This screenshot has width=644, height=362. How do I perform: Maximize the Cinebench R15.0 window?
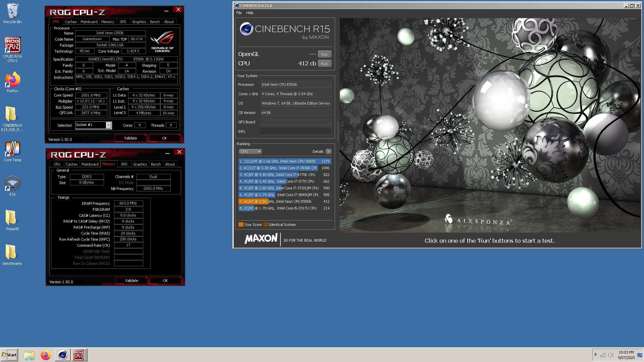tap(632, 6)
